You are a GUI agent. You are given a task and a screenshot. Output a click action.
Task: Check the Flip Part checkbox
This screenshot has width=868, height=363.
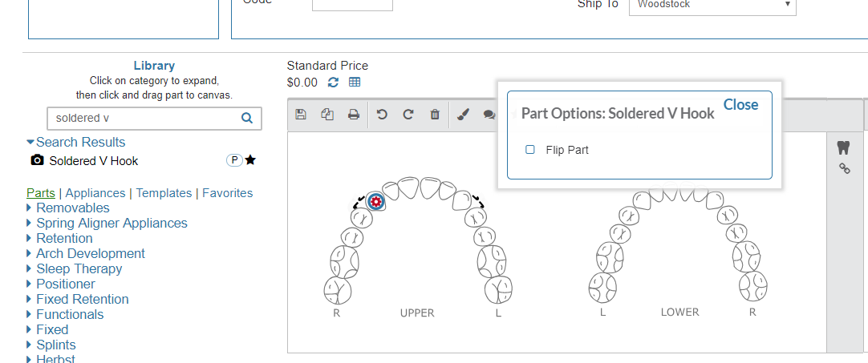pos(529,149)
